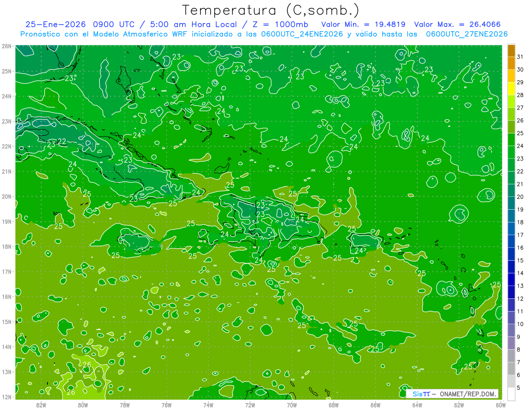Click the title 'Temperatura (C,somb.)'
The image size is (532, 411).
pos(271,10)
